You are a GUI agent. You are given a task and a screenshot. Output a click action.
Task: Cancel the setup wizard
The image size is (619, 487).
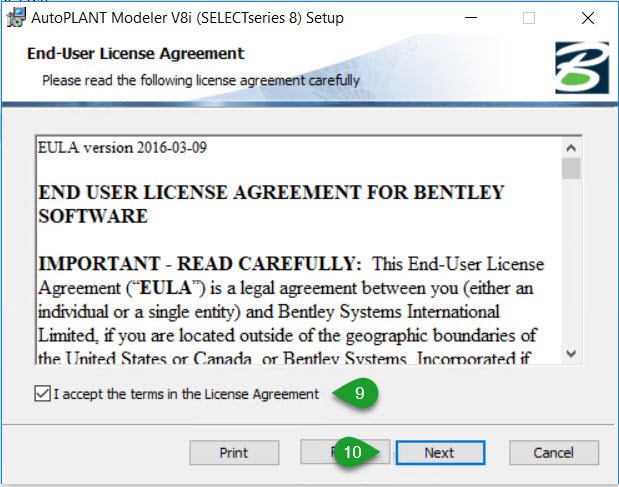[x=554, y=453]
